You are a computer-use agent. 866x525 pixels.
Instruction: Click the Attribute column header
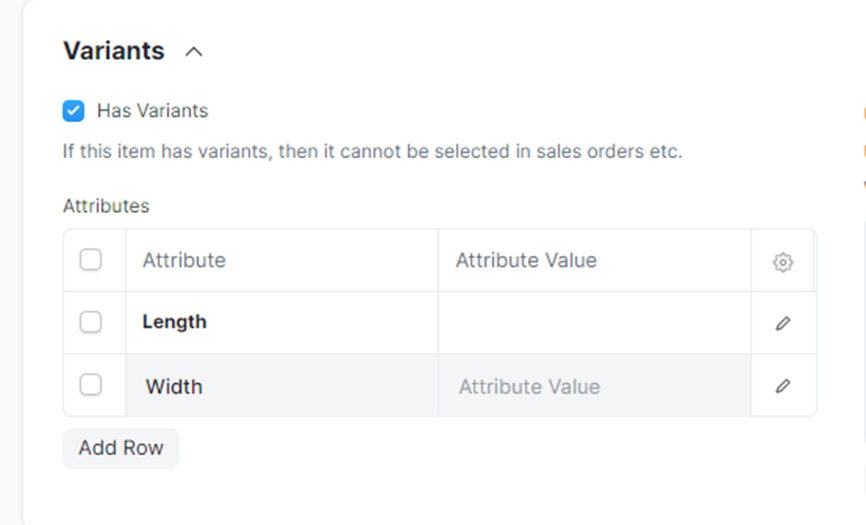click(184, 260)
